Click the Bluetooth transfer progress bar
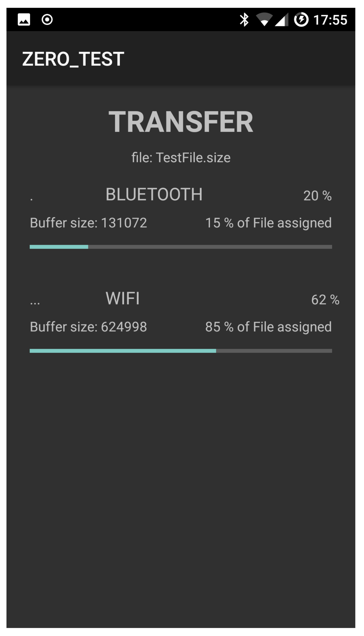 (181, 247)
